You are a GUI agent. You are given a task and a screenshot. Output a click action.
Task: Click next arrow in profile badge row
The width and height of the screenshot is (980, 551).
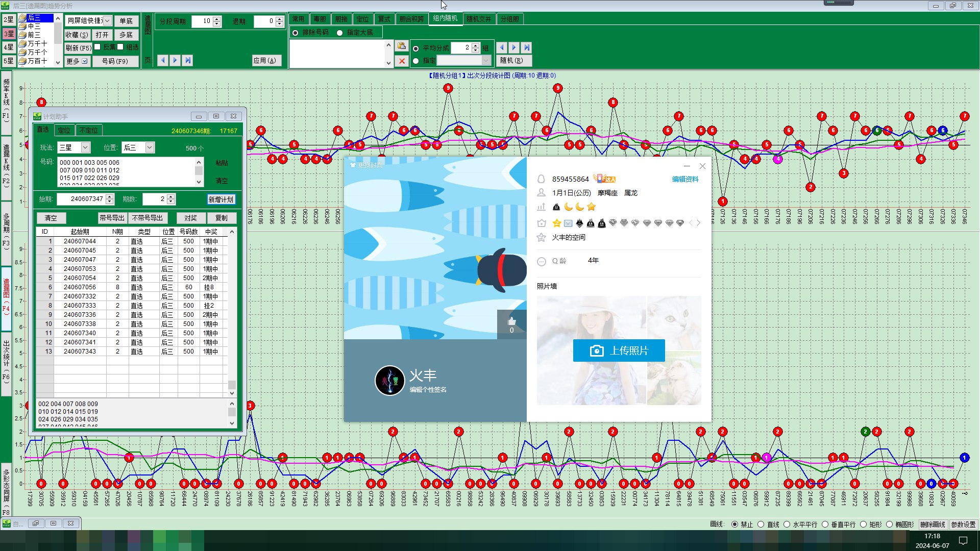(699, 223)
